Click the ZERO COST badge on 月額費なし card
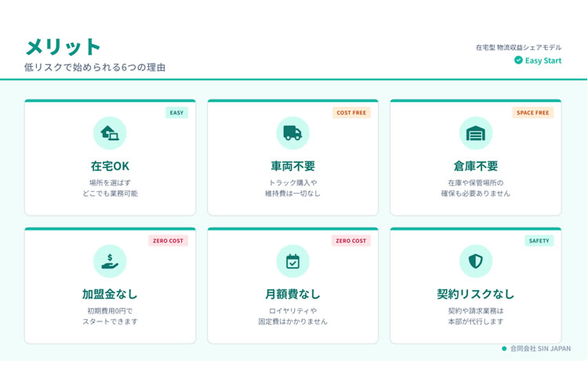This screenshot has height=392, width=588. click(351, 241)
